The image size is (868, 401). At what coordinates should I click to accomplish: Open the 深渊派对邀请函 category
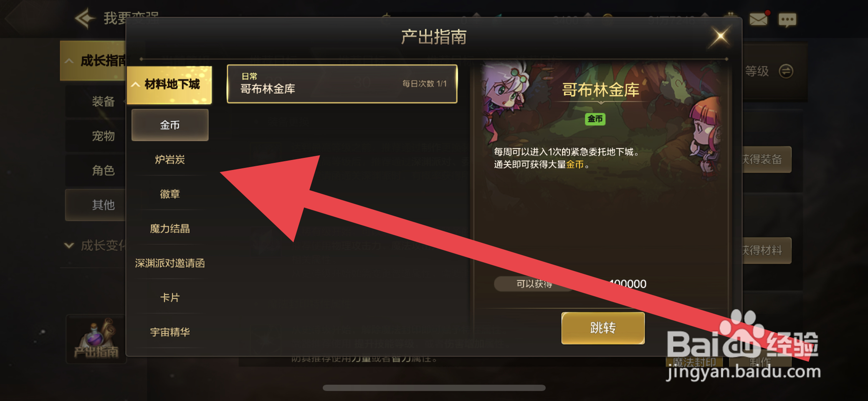point(170,263)
